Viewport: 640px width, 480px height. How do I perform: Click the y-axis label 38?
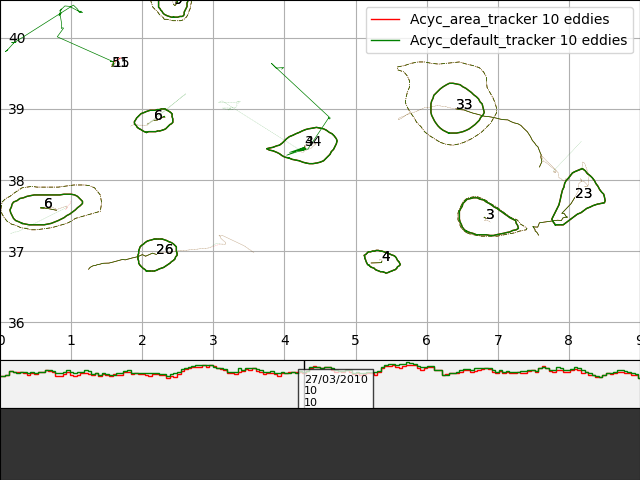pos(16,181)
